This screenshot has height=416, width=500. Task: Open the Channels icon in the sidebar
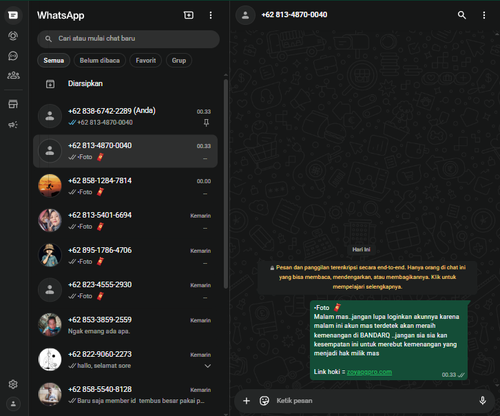[13, 56]
